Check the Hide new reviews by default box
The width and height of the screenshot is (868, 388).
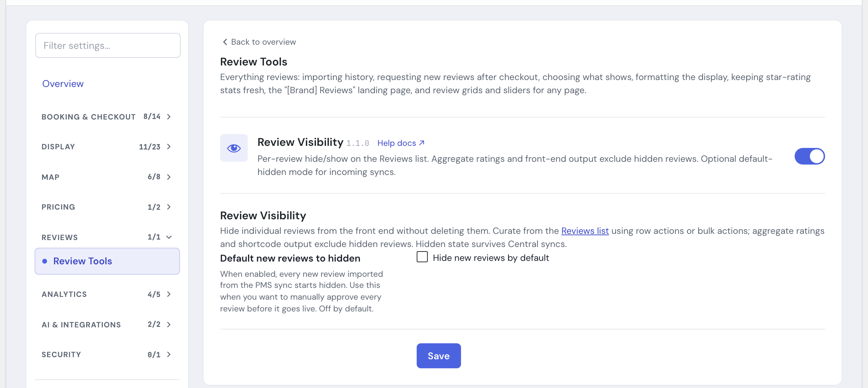(x=422, y=257)
